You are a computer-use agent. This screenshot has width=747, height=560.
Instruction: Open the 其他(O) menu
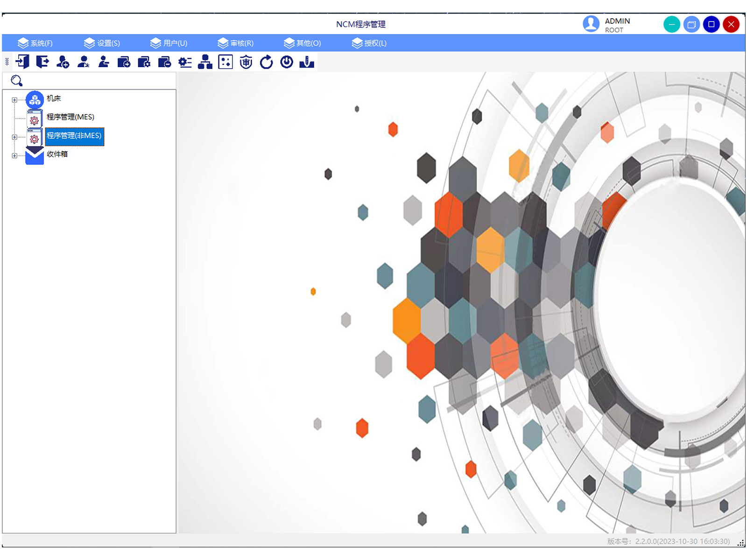coord(302,43)
